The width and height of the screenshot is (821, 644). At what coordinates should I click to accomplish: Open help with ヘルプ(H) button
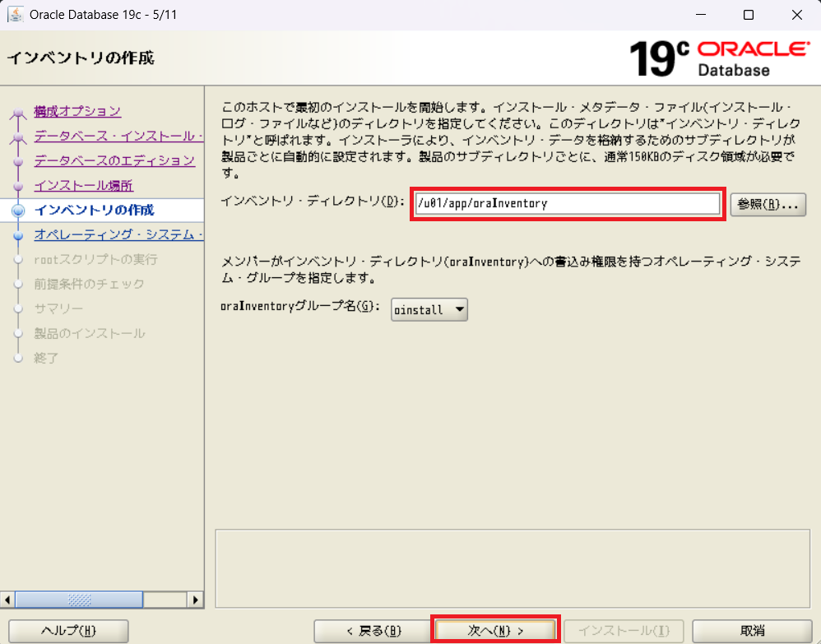[x=68, y=631]
